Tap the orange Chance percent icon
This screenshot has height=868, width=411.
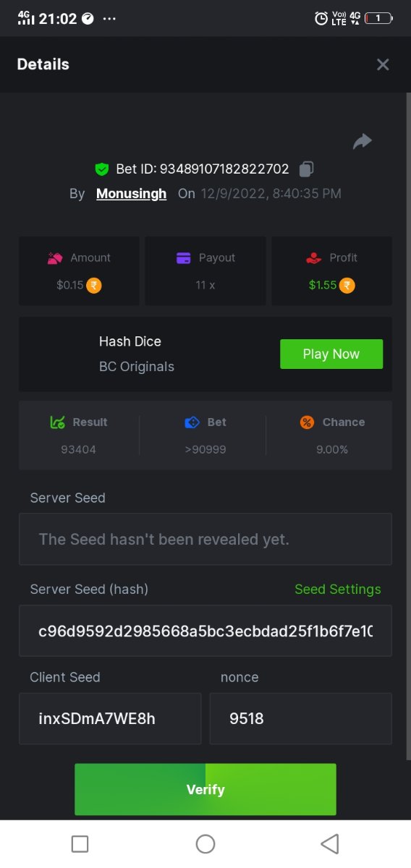307,422
